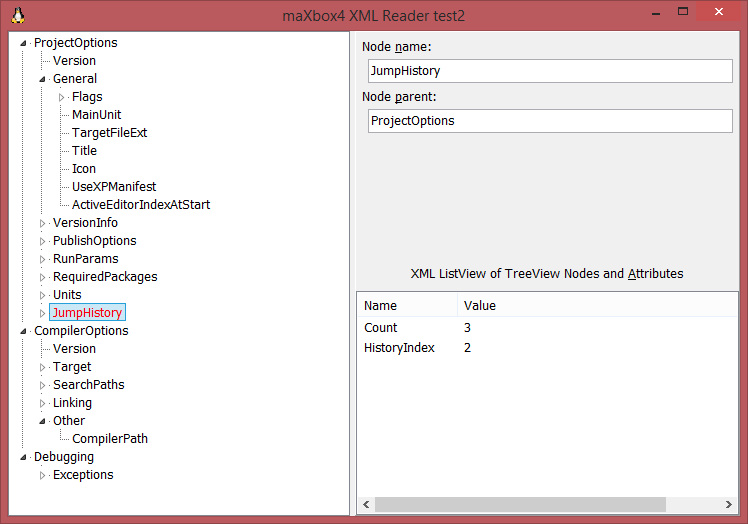The width and height of the screenshot is (748, 524).
Task: Expand the SearchPaths node
Action: pos(43,385)
